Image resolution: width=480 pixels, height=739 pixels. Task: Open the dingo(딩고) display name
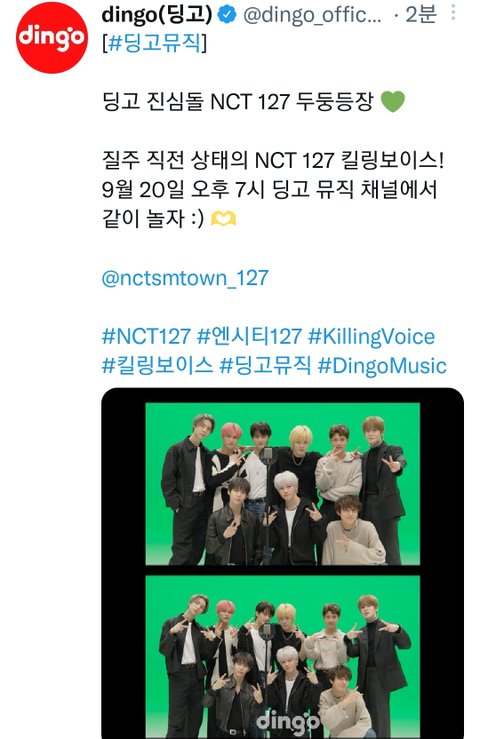click(x=157, y=15)
